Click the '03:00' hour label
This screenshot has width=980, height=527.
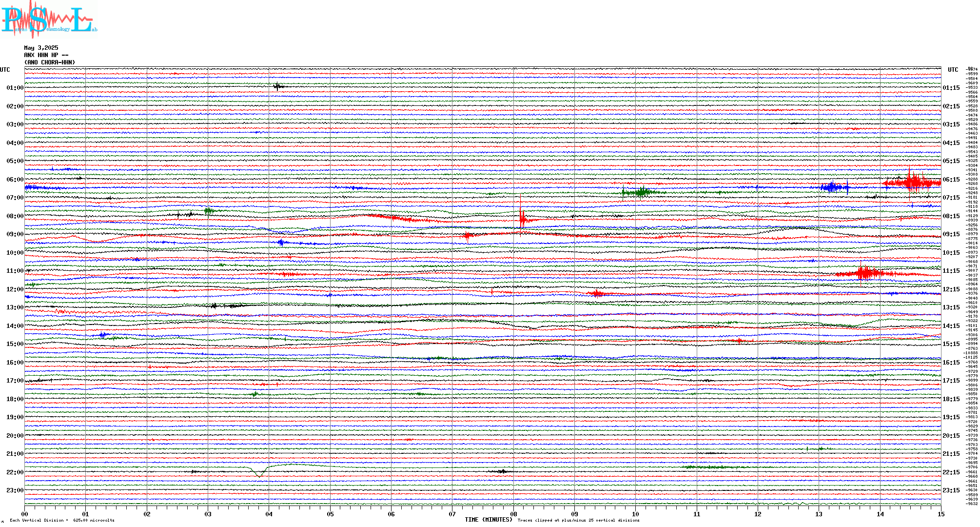point(15,124)
